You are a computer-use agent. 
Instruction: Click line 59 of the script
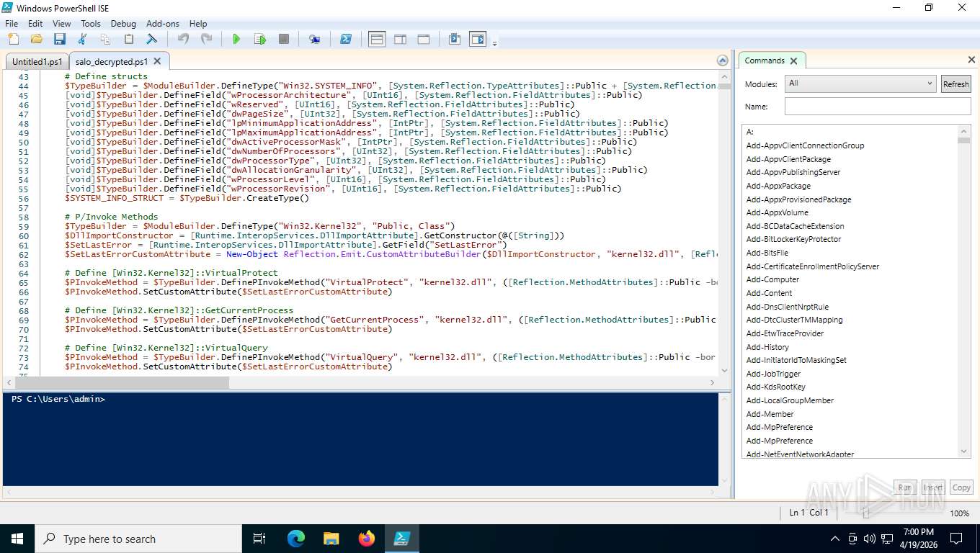(260, 226)
